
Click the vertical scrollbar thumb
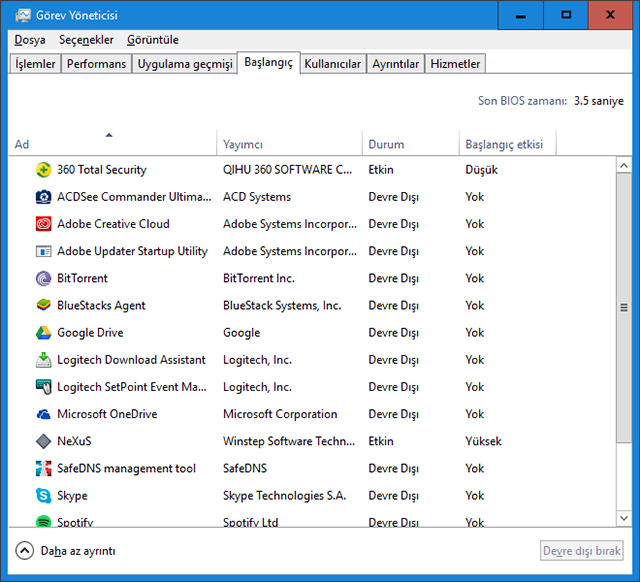coord(624,307)
